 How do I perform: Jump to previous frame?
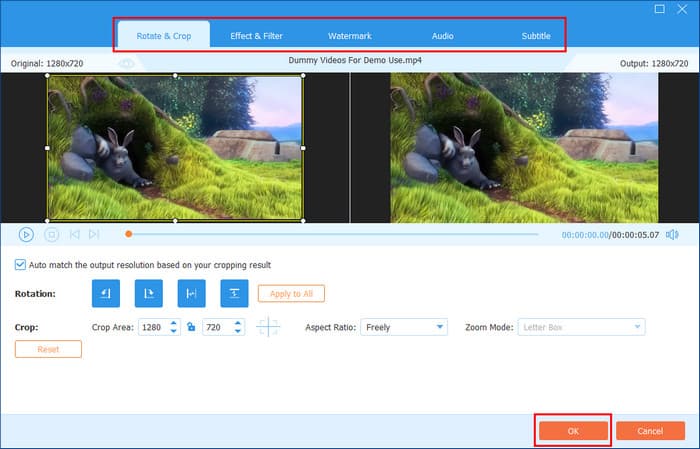pyautogui.click(x=75, y=234)
